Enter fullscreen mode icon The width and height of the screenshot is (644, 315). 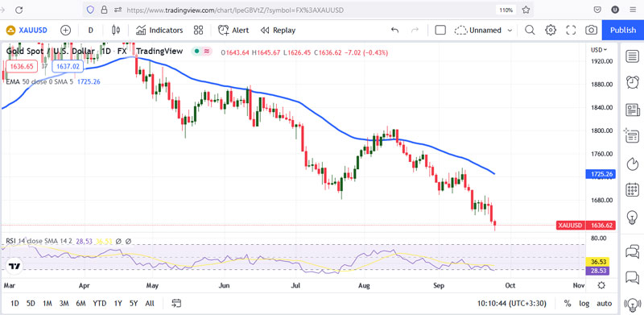pos(571,30)
